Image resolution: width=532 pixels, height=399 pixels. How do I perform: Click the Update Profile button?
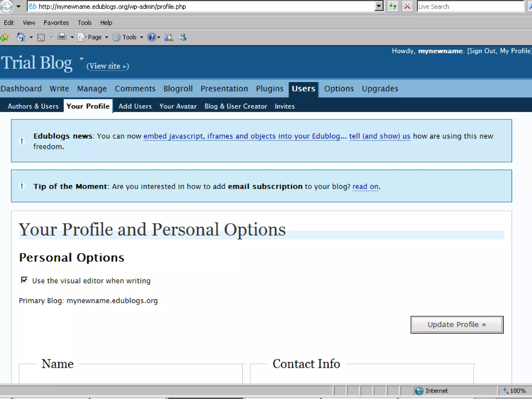457,324
